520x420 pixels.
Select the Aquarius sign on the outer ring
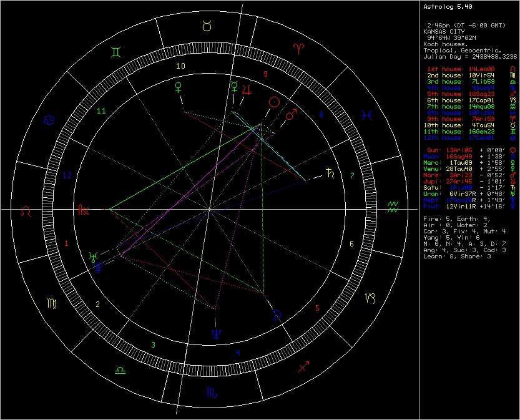tap(393, 207)
